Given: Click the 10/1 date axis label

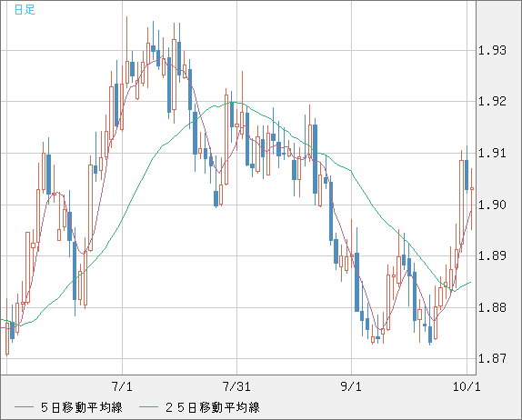Looking at the screenshot, I should coord(467,386).
